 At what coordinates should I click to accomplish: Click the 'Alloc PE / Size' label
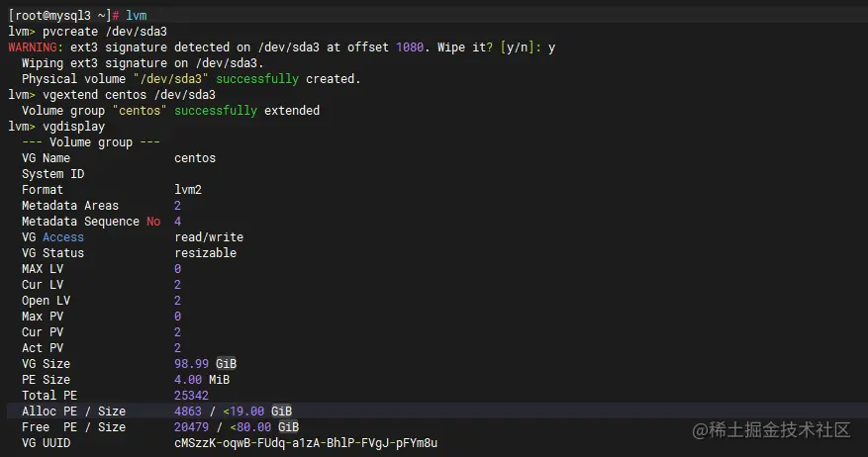73,411
